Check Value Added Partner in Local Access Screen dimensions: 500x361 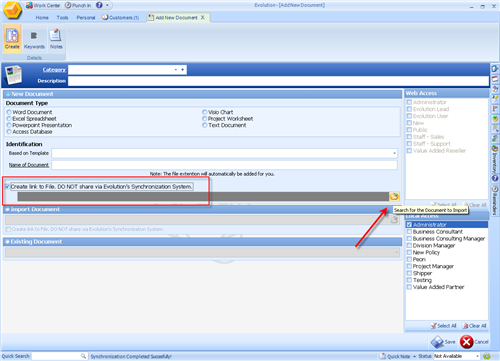(x=409, y=287)
